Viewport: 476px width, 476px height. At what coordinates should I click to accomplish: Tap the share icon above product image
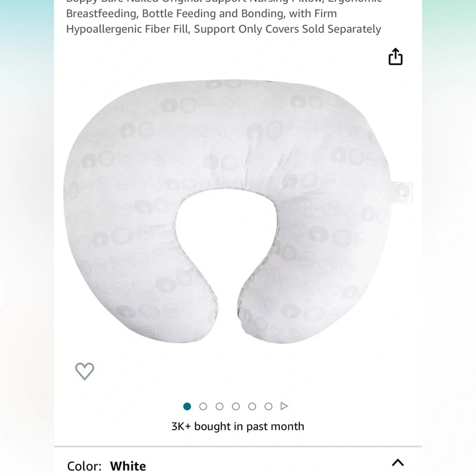click(395, 57)
